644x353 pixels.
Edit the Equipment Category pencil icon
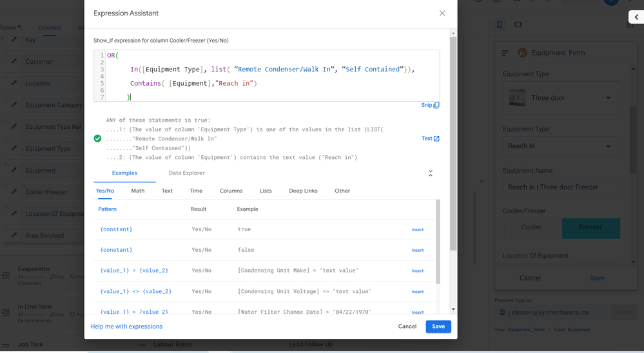14,104
